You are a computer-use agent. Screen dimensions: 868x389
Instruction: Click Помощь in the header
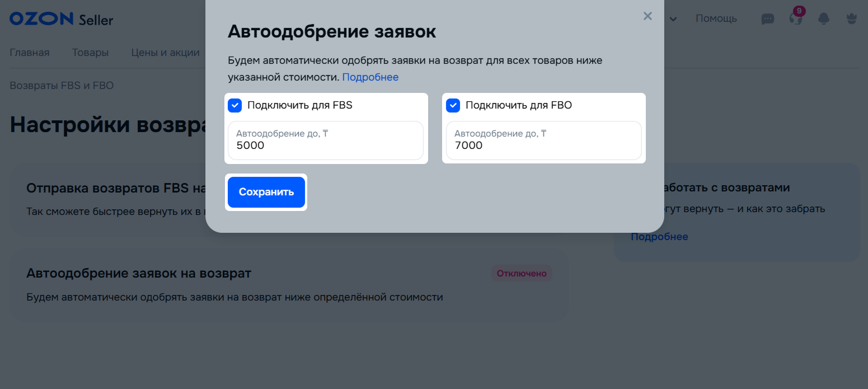click(x=716, y=18)
